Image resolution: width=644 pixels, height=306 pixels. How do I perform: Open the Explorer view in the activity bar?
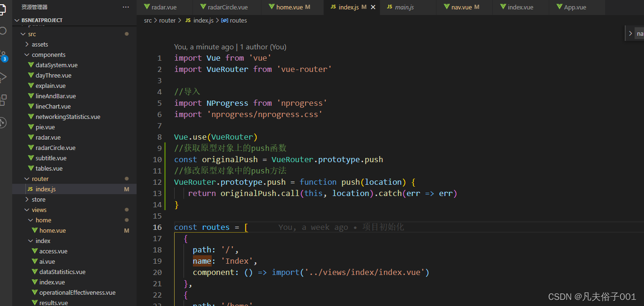coord(3,9)
